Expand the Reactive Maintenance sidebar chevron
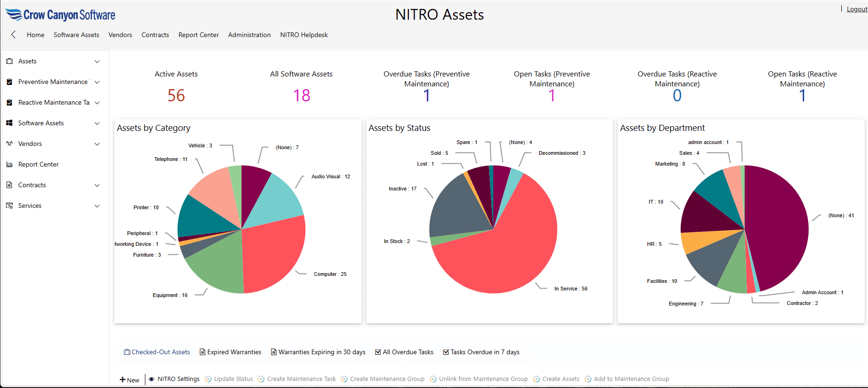The height and width of the screenshot is (388, 868). click(97, 103)
